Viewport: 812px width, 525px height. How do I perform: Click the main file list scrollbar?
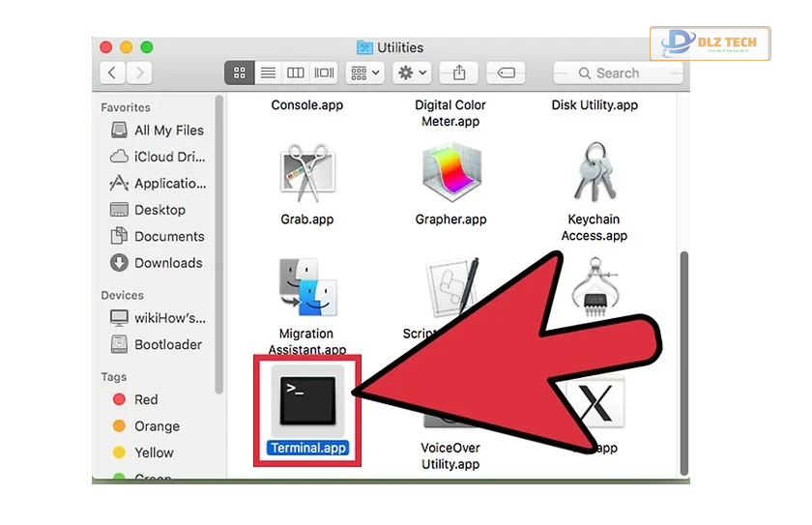tap(684, 364)
